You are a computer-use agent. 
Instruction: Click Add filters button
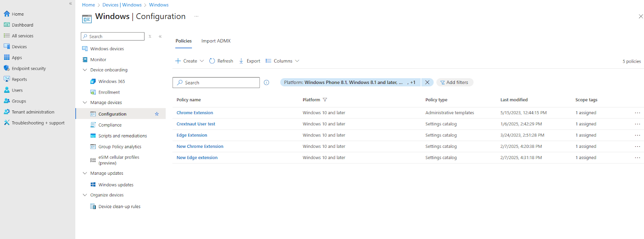point(454,82)
